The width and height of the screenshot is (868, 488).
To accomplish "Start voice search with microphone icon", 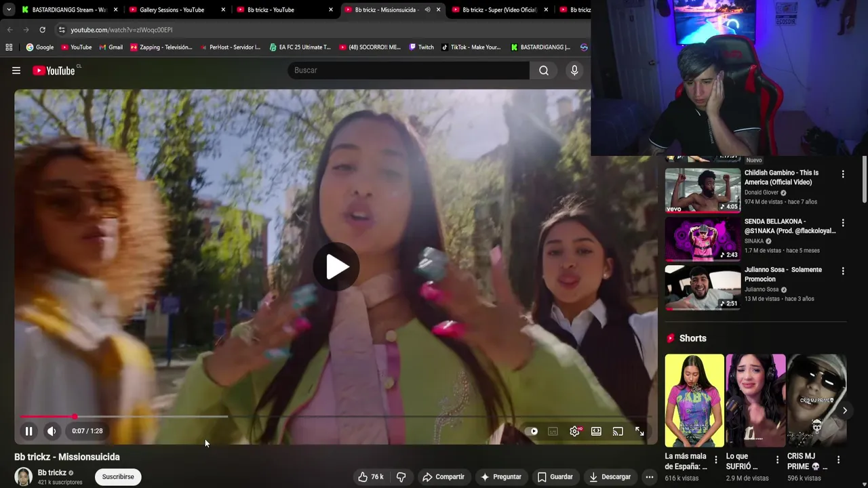I will coord(574,70).
